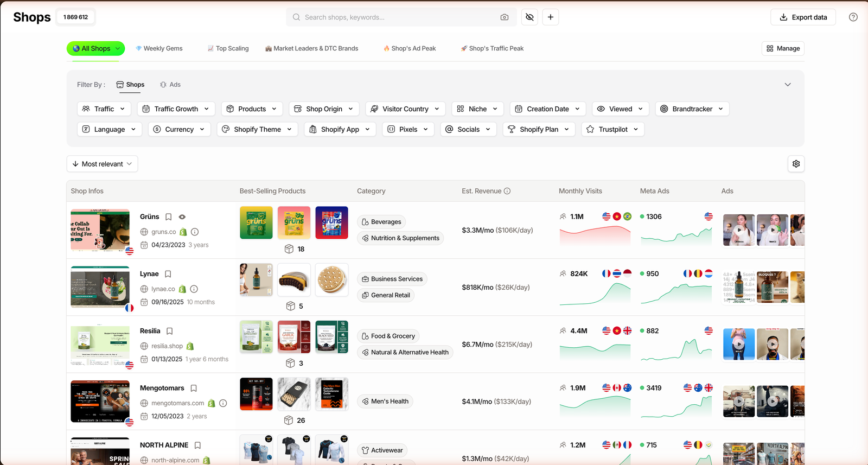The image size is (868, 465).
Task: Select the All Shops tab
Action: pos(95,48)
